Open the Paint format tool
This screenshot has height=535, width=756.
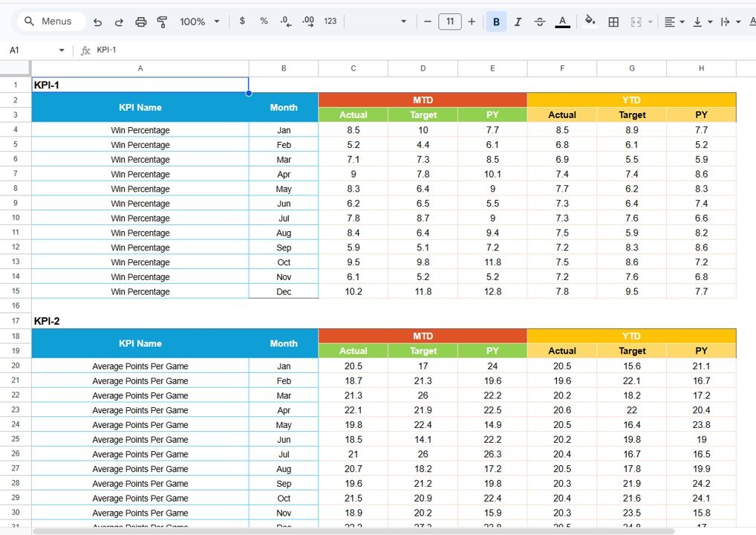[162, 21]
